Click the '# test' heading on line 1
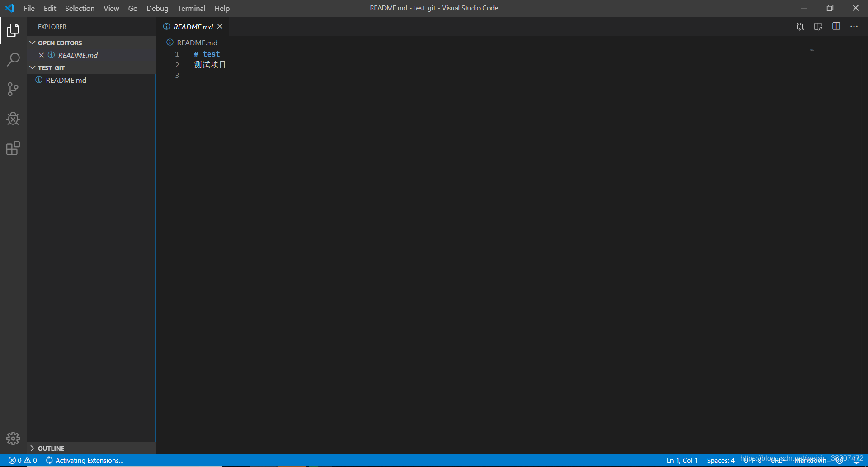 click(x=207, y=54)
